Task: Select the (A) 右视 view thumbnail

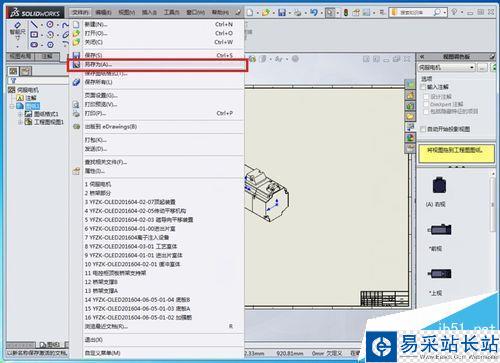Action: (x=439, y=186)
